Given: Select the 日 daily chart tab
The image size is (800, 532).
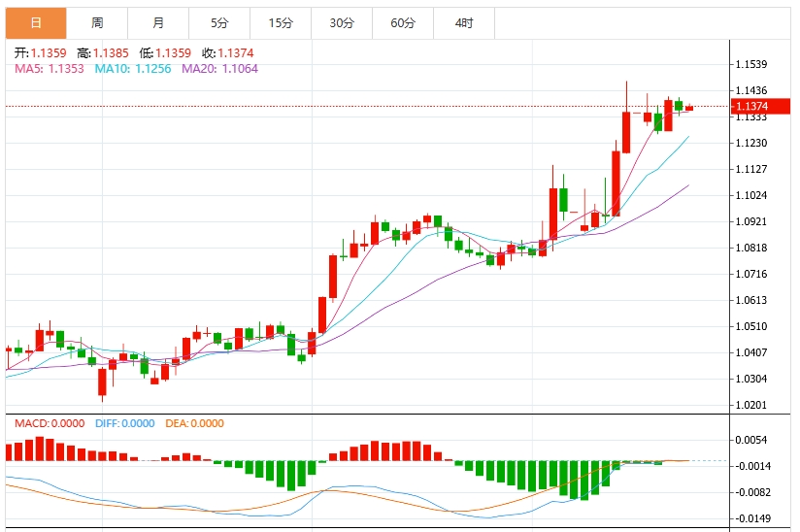Looking at the screenshot, I should click(36, 23).
